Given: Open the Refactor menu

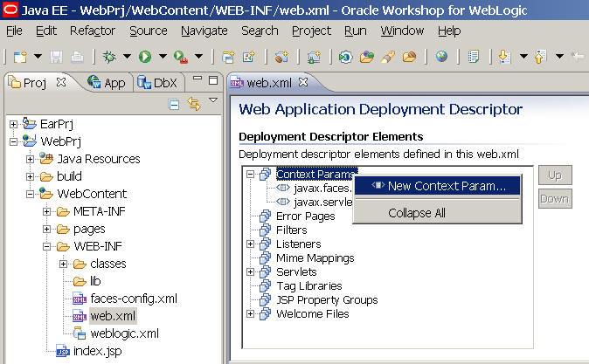Looking at the screenshot, I should (x=93, y=31).
